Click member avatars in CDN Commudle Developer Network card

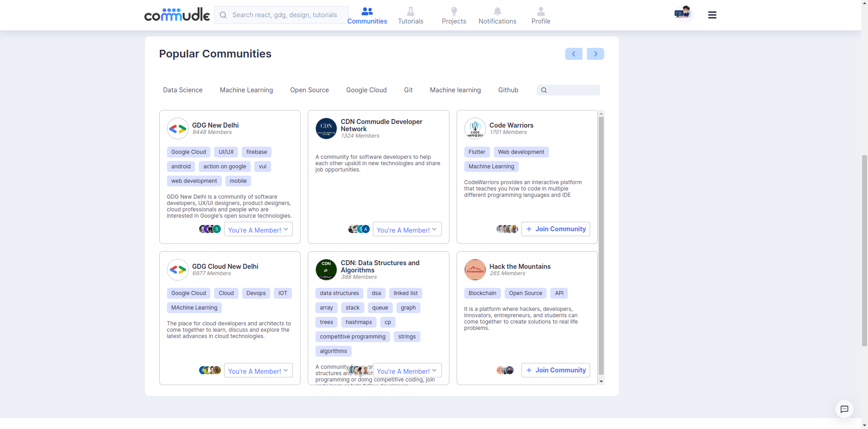pyautogui.click(x=359, y=229)
